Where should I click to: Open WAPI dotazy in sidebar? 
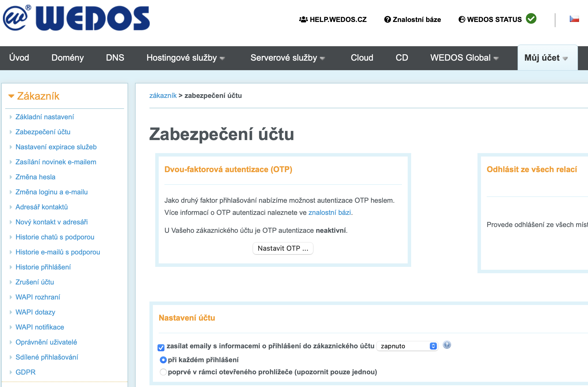pyautogui.click(x=35, y=312)
